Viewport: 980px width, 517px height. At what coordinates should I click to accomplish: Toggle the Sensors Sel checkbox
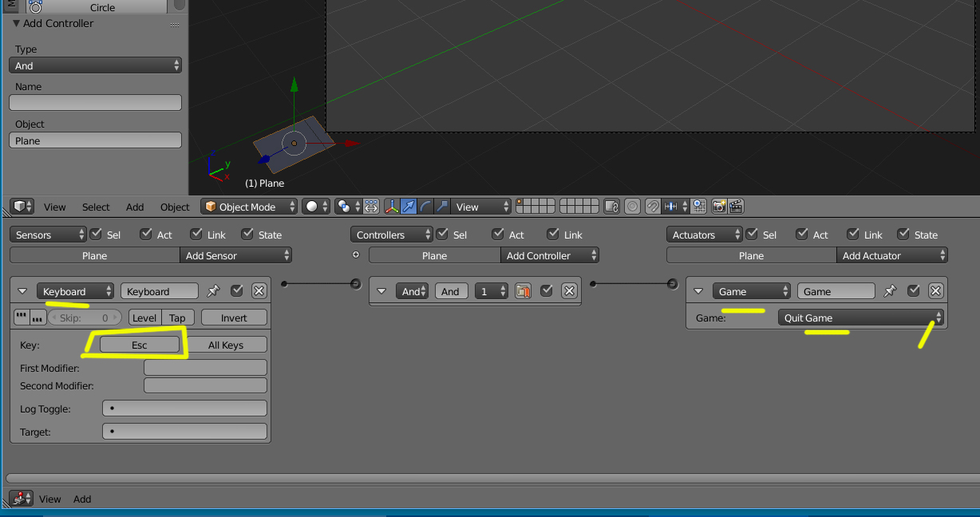pyautogui.click(x=97, y=235)
